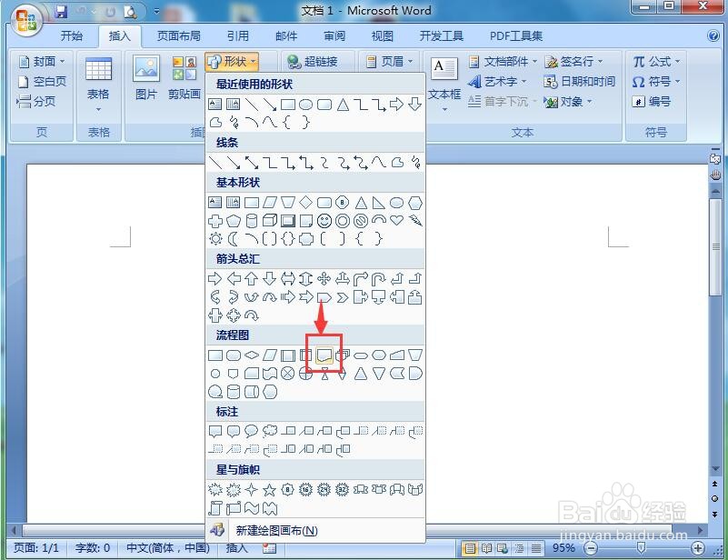Select the lightning bolt basic shape
This screenshot has height=560, width=728.
point(415,221)
